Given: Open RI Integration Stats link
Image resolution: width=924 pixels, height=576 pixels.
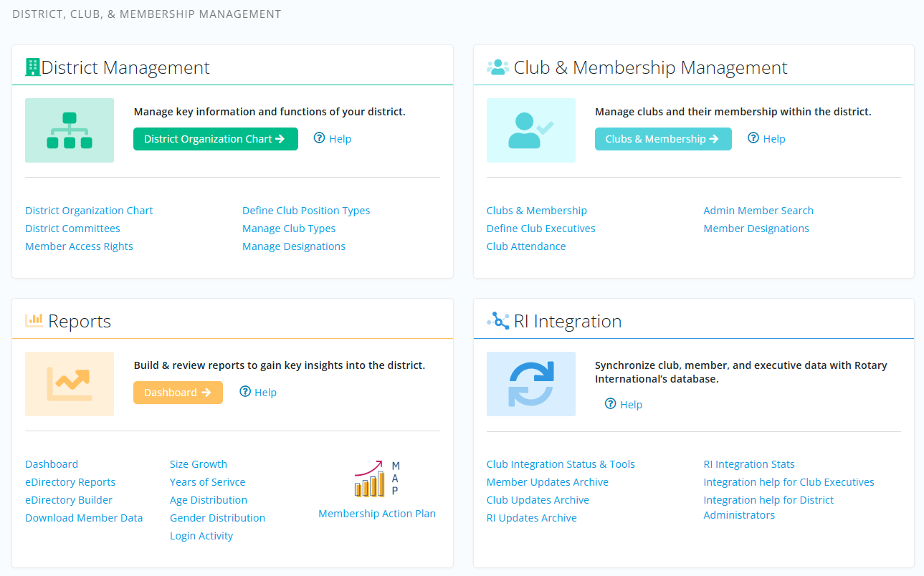Looking at the screenshot, I should point(749,464).
